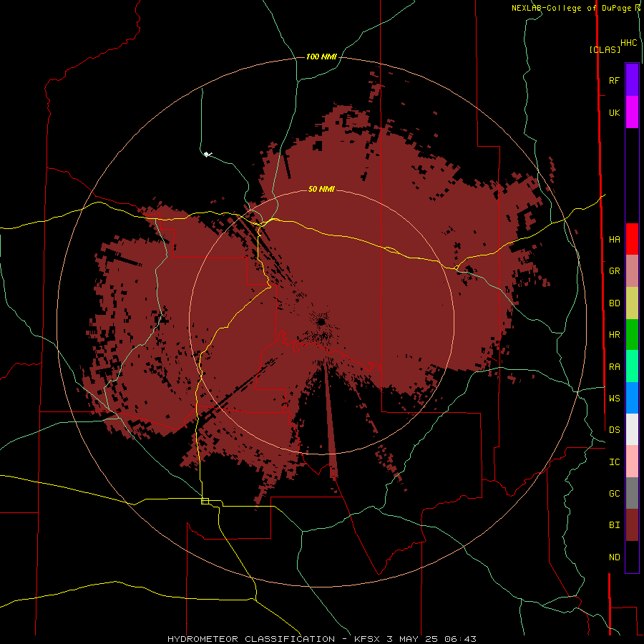
Task: Select the BD yellow legend swatch
Action: (x=632, y=303)
